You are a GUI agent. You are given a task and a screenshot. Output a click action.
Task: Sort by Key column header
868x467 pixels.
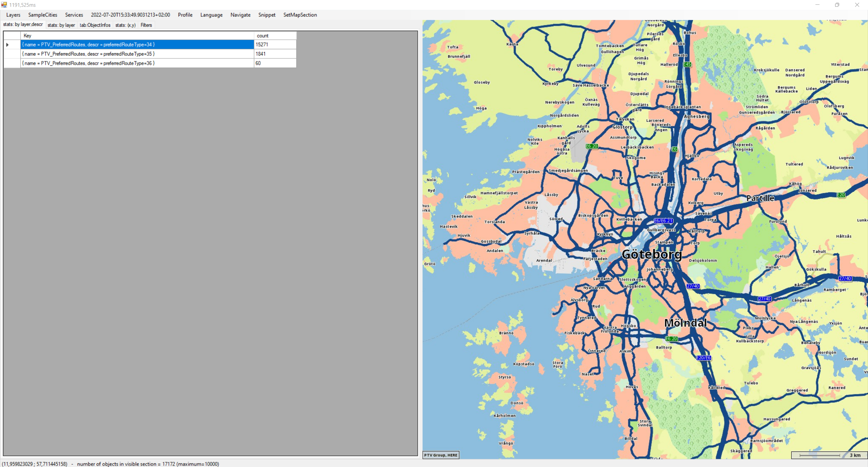point(137,36)
